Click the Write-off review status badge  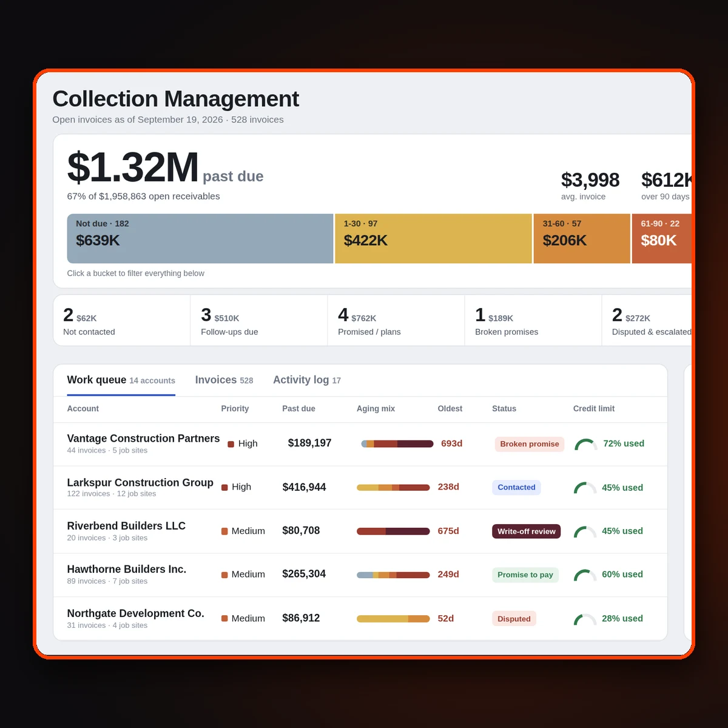pyautogui.click(x=527, y=531)
